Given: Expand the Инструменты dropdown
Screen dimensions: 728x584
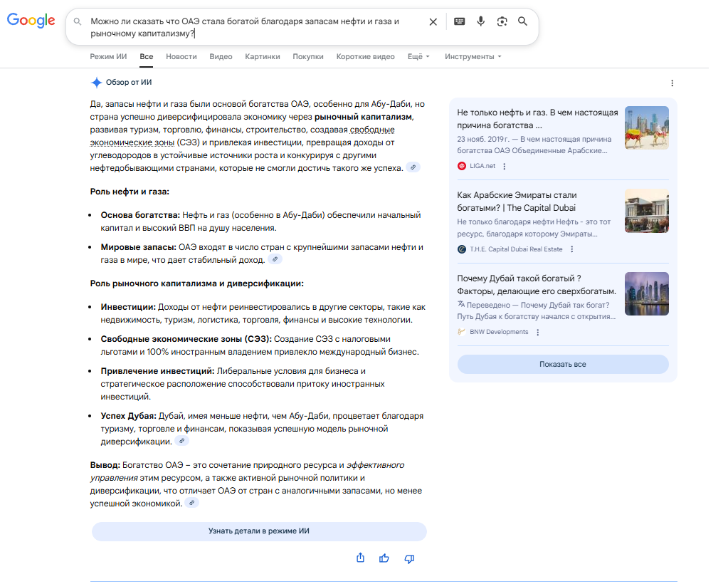Looking at the screenshot, I should coord(473,57).
